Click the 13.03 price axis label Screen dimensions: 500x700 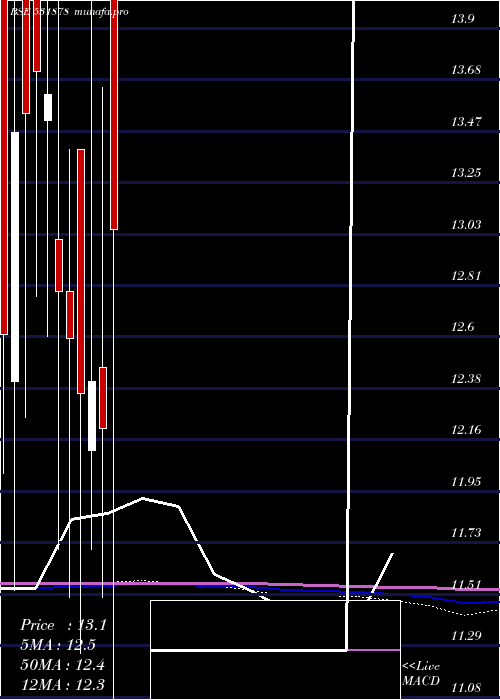point(466,224)
